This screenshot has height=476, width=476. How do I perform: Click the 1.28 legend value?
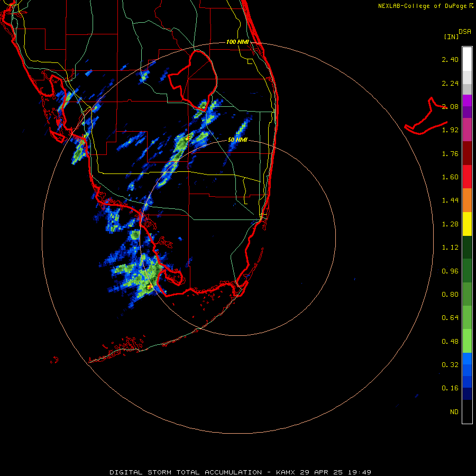(450, 224)
